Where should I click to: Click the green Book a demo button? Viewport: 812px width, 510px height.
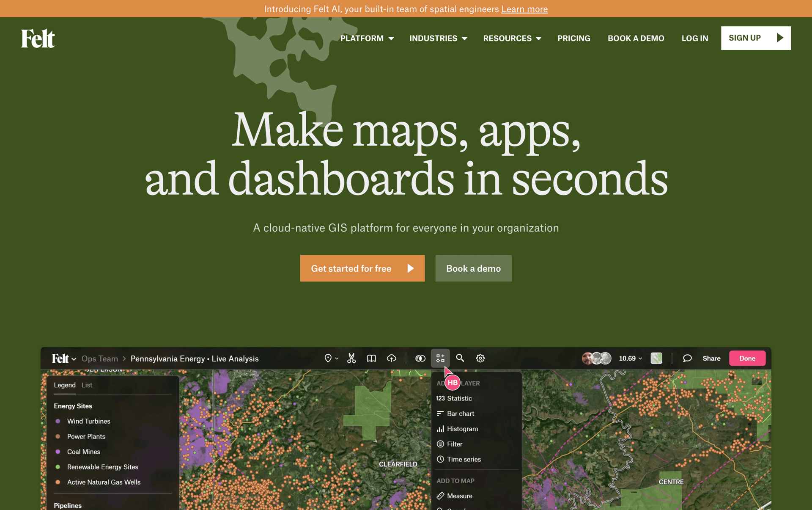click(x=474, y=268)
